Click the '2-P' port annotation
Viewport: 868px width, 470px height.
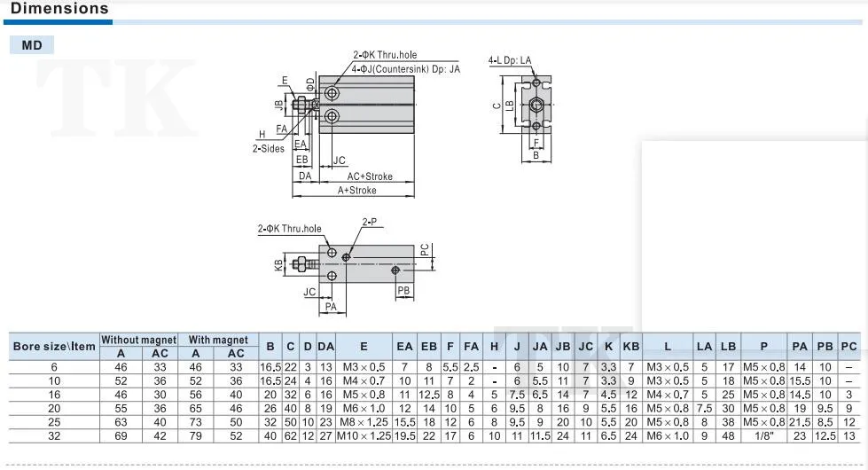(x=369, y=221)
